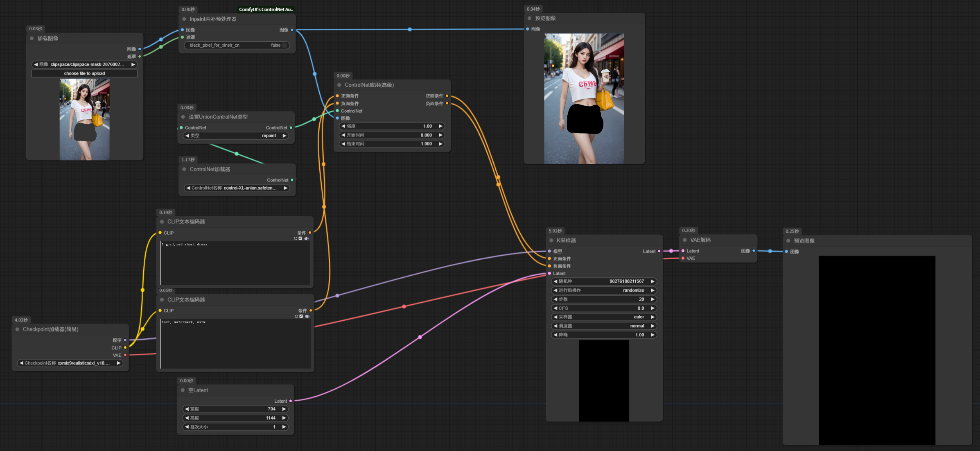Select radio circle in 'text, watermark, nsfw' node

coord(296,316)
